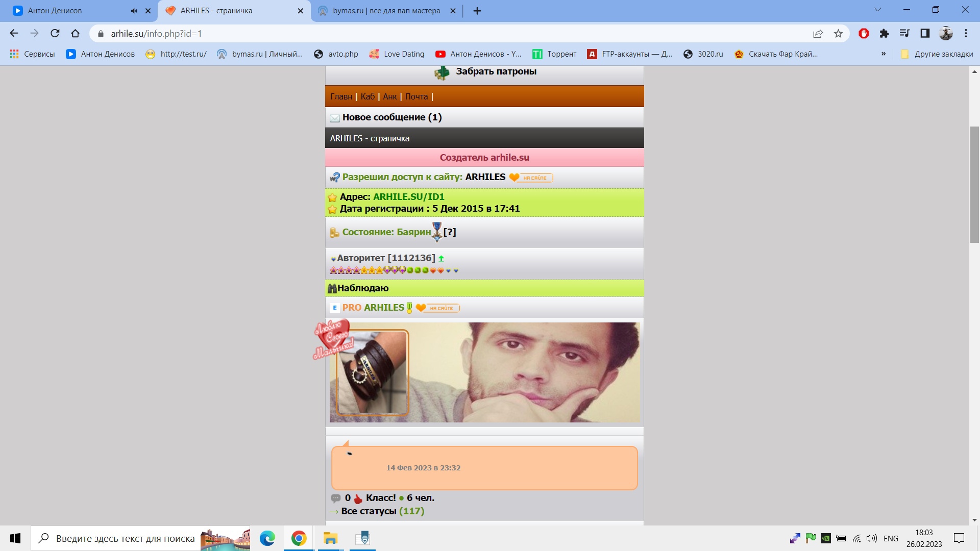This screenshot has height=551, width=980.
Task: Switch input language ENG in tray
Action: (891, 538)
